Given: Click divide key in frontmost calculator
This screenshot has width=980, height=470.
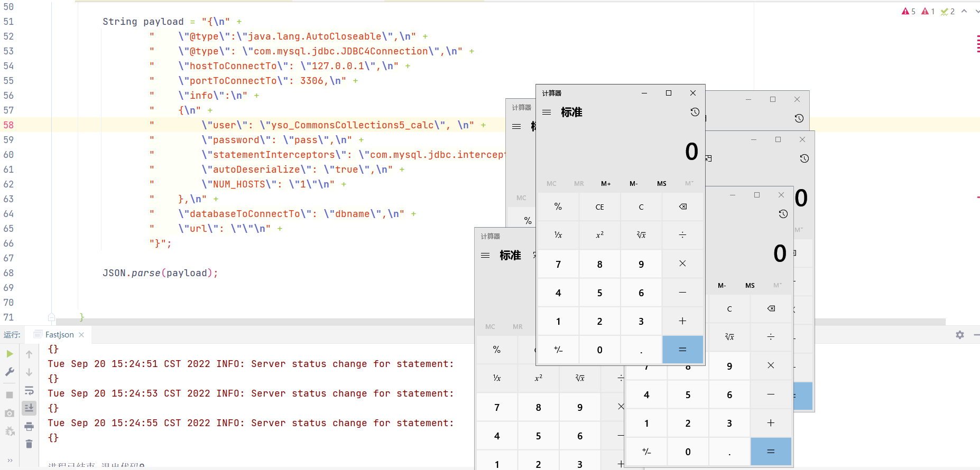Looking at the screenshot, I should [x=682, y=235].
